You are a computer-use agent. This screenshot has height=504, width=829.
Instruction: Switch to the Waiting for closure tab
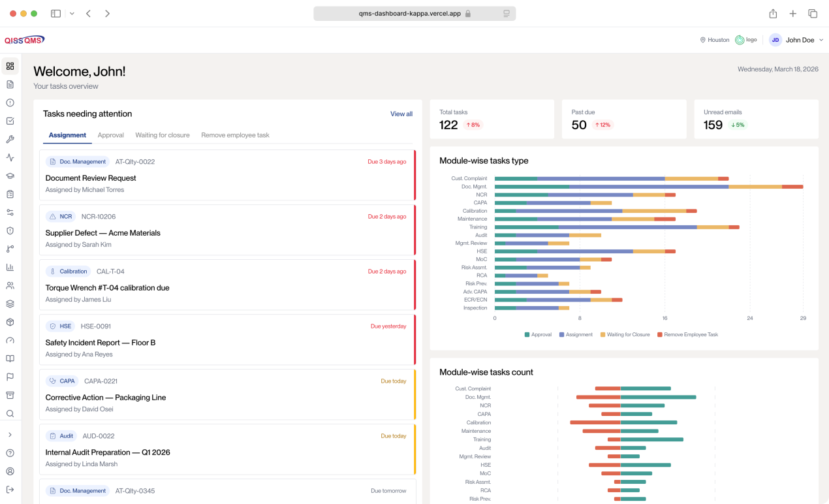[163, 135]
